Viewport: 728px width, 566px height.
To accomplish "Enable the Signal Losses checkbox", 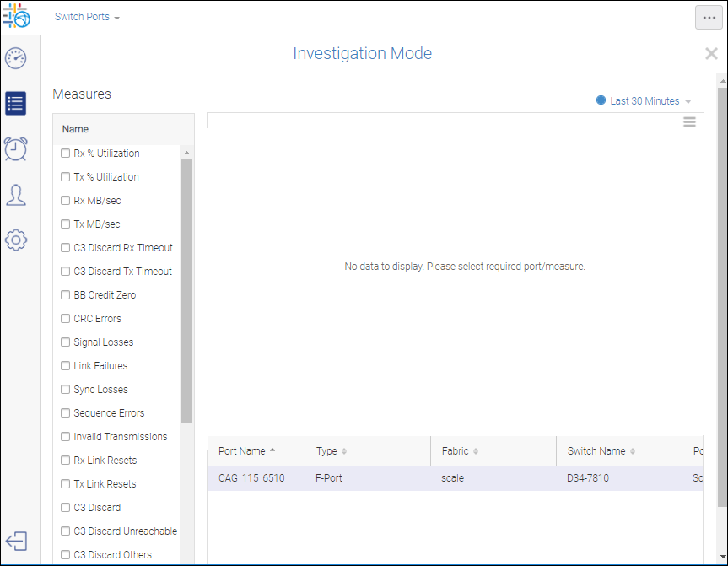I will tap(66, 342).
